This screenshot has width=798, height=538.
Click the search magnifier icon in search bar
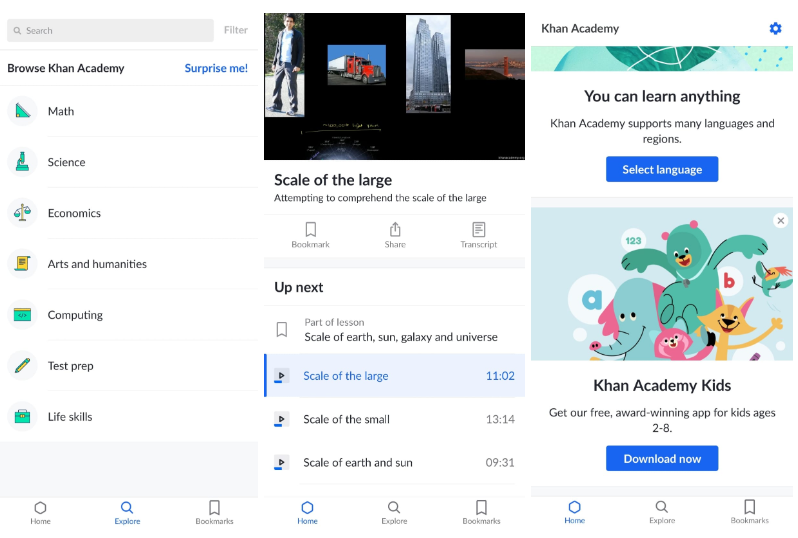[17, 31]
